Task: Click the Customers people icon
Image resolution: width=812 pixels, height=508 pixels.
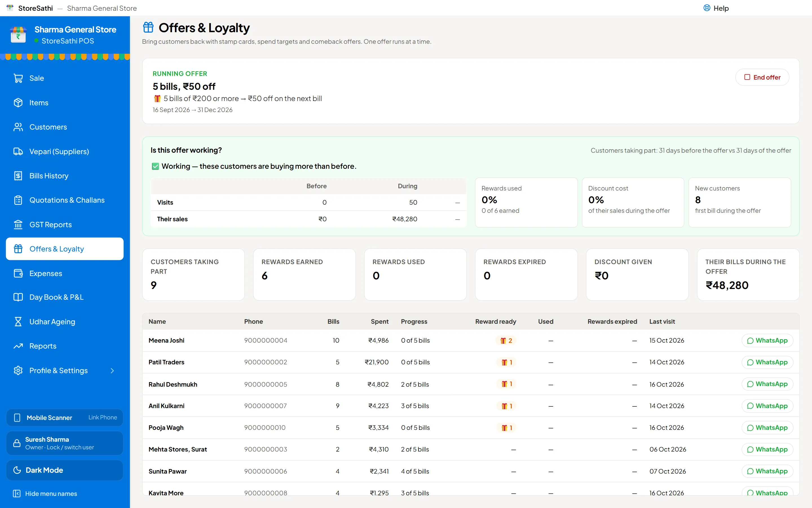Action: click(x=18, y=127)
